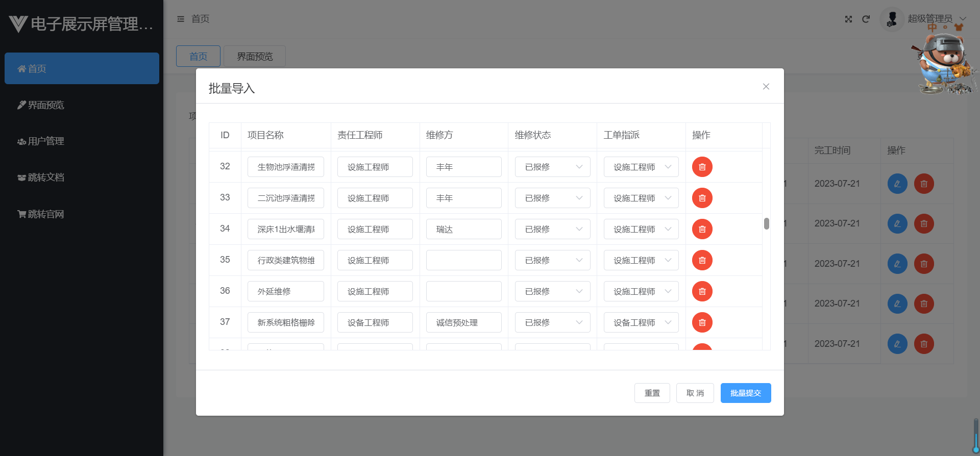Click the trash icon in row 37
Screen dimensions: 980x456
coord(702,322)
